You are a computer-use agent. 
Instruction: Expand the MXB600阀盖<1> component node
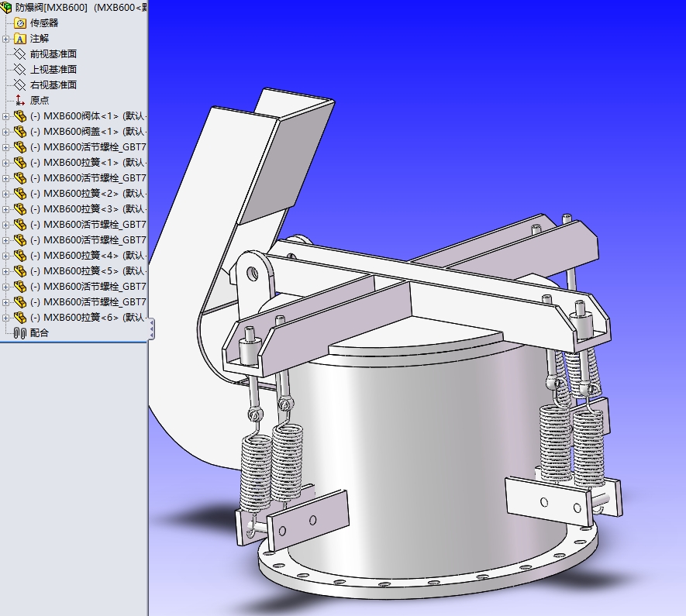(5, 132)
